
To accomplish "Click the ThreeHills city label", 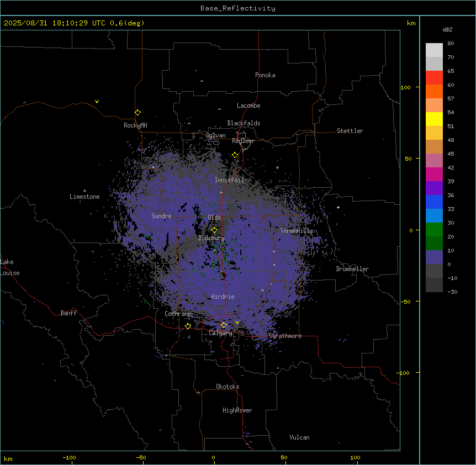I will pos(297,231).
